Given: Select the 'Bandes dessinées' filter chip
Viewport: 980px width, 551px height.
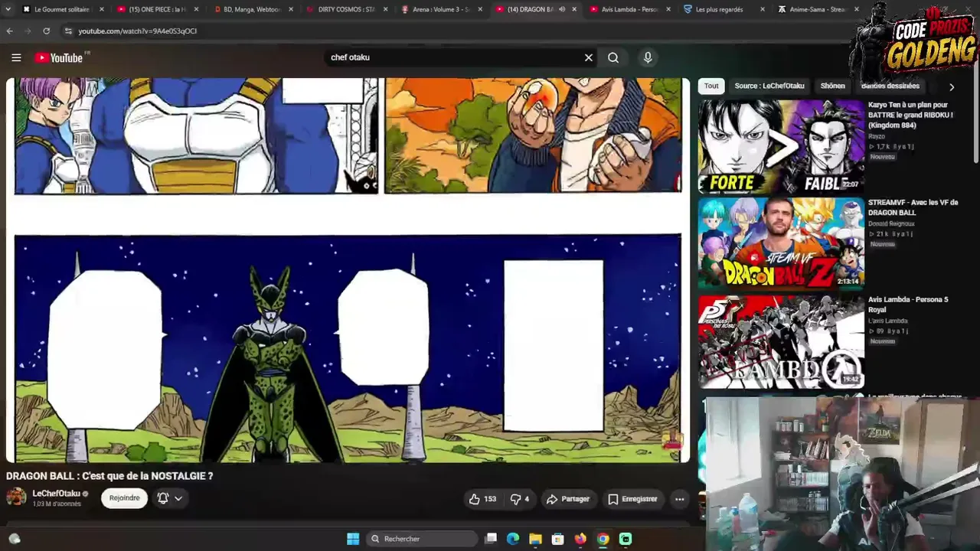Looking at the screenshot, I should (890, 86).
